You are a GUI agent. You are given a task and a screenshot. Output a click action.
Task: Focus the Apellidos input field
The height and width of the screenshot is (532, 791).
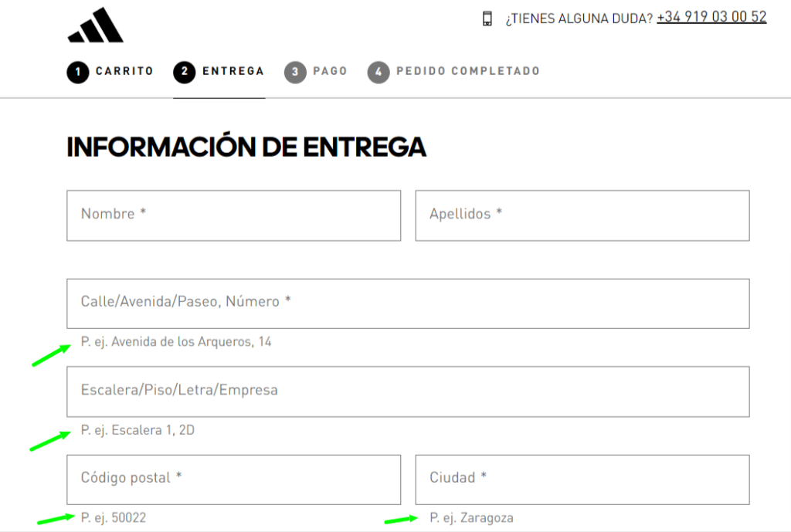(582, 215)
